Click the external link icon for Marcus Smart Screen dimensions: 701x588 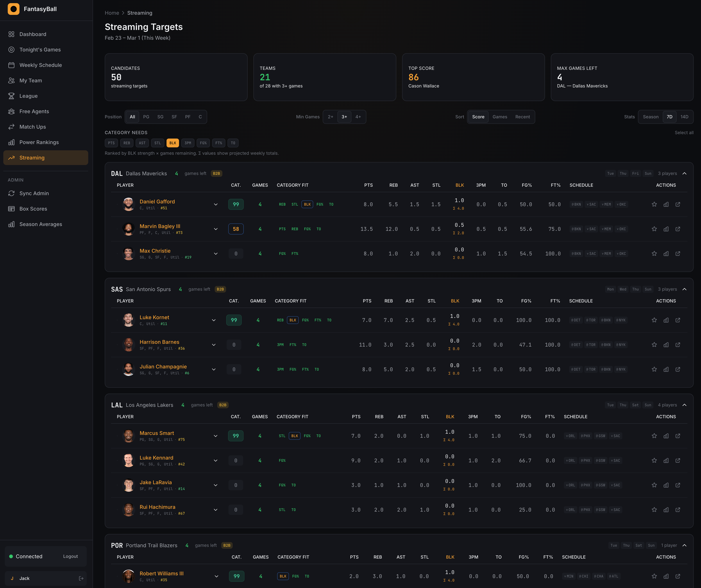pos(678,436)
